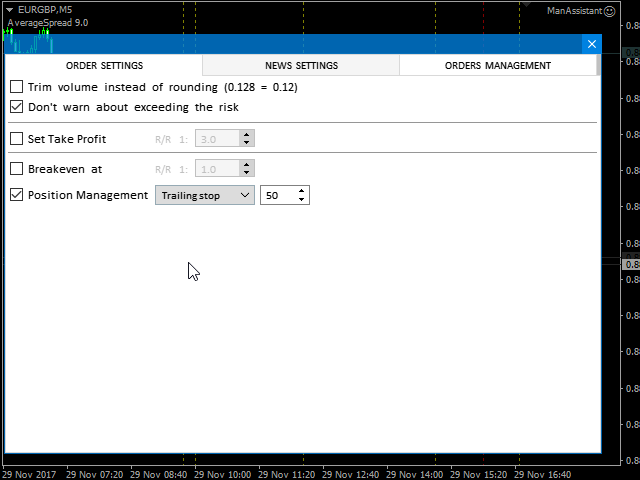Open the Trailing stop dropdown
The height and width of the screenshot is (480, 640).
(205, 196)
